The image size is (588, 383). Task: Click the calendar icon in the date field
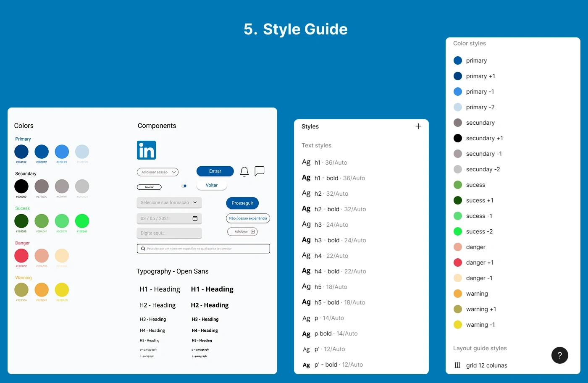(x=195, y=218)
